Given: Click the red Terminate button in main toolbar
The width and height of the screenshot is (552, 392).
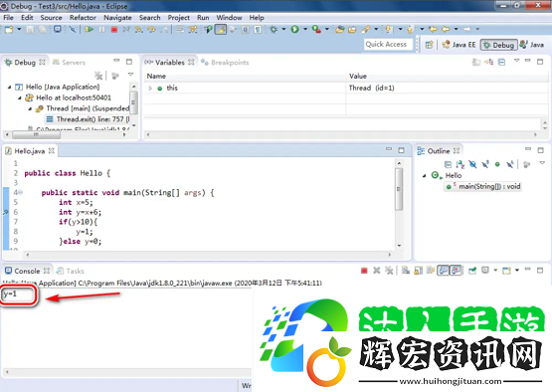Looking at the screenshot, I should pos(113,30).
